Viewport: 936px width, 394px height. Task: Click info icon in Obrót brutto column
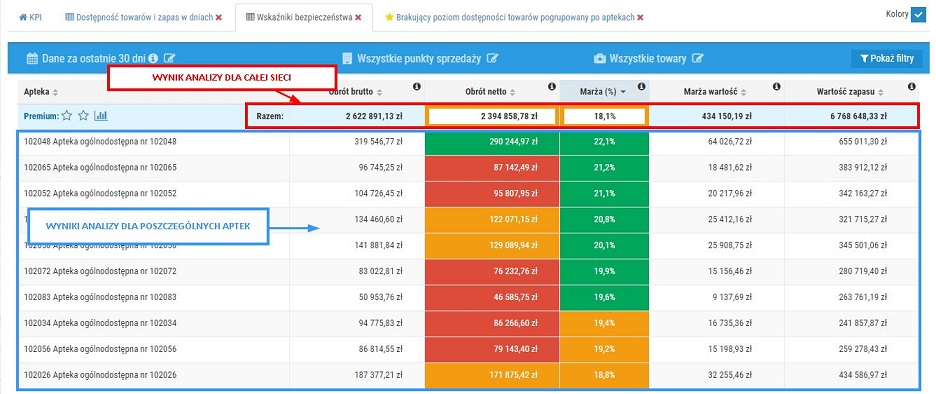coord(417,87)
